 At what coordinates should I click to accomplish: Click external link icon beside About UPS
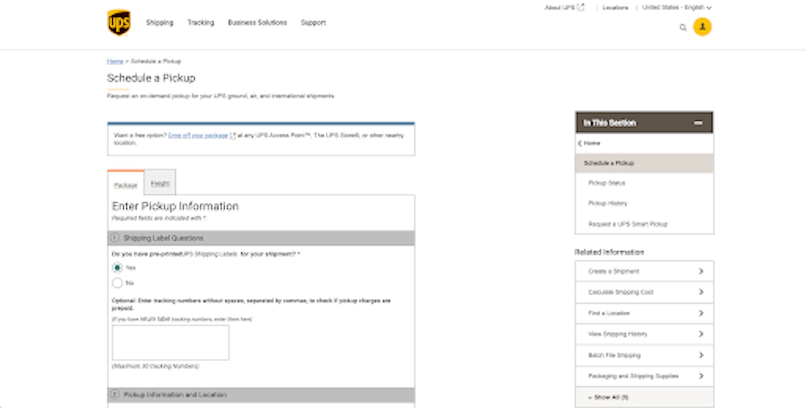[581, 7]
